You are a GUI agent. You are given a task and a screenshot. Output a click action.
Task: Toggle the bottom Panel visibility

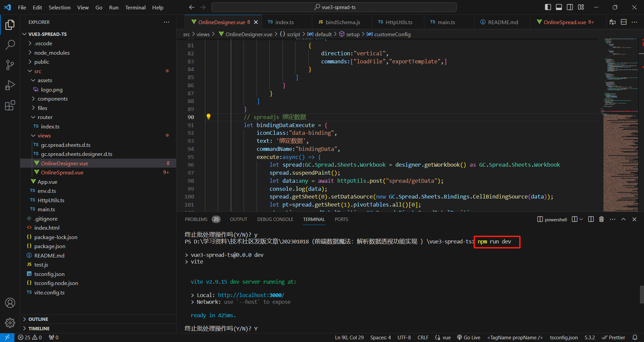[x=559, y=7]
